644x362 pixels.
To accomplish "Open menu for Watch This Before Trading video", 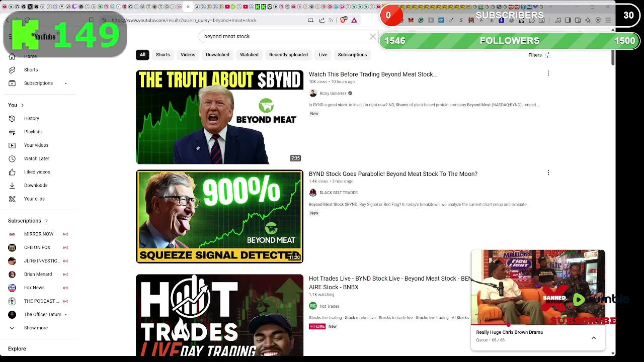I will [548, 73].
